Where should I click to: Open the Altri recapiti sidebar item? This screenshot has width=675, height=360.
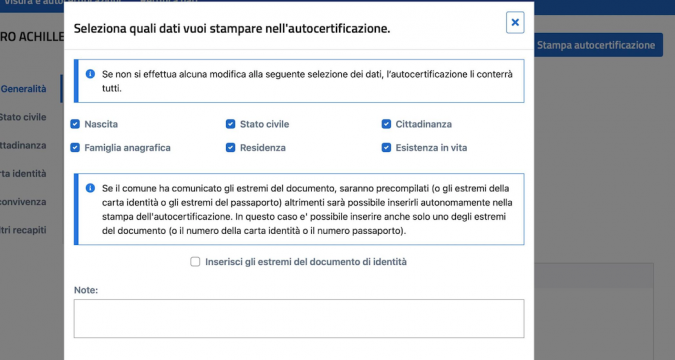click(x=23, y=230)
